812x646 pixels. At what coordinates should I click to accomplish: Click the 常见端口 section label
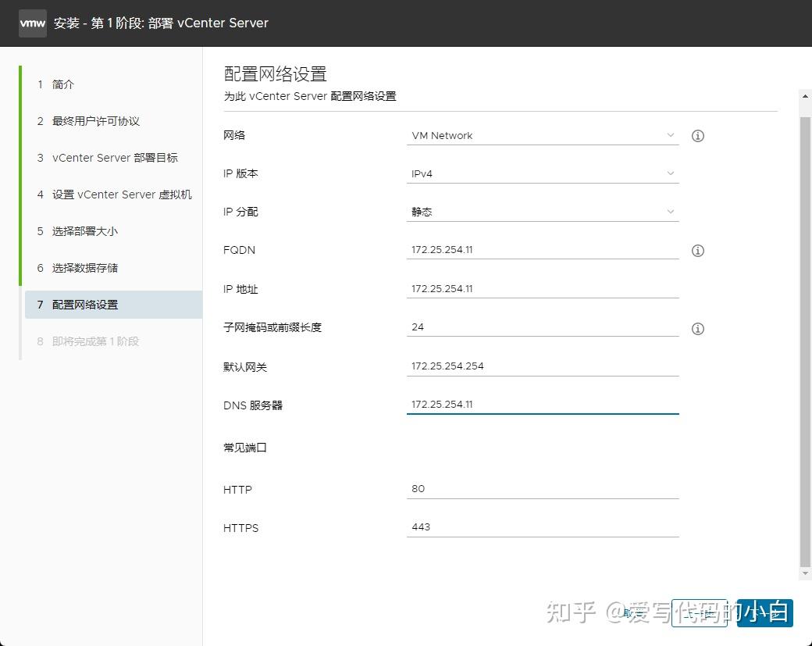click(245, 448)
